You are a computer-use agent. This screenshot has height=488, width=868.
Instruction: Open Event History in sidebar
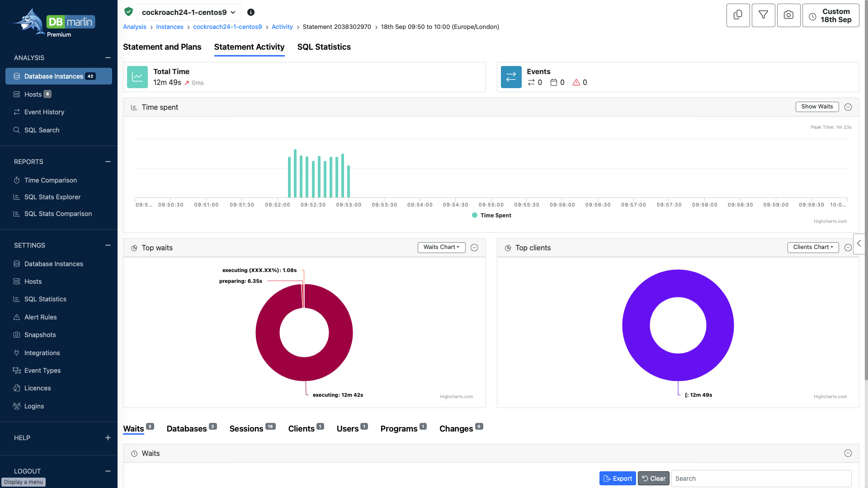pos(44,112)
